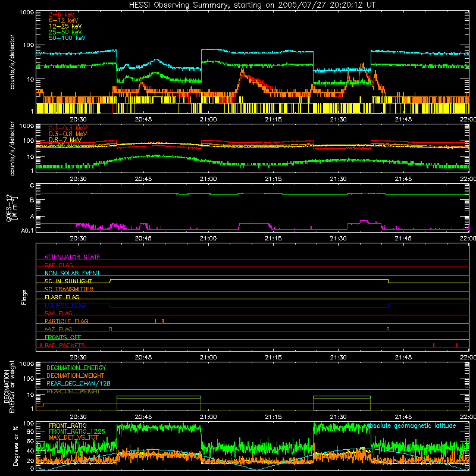Click the 0.8-7 MeV legend label
The width and height of the screenshot is (476, 476).
[65, 140]
